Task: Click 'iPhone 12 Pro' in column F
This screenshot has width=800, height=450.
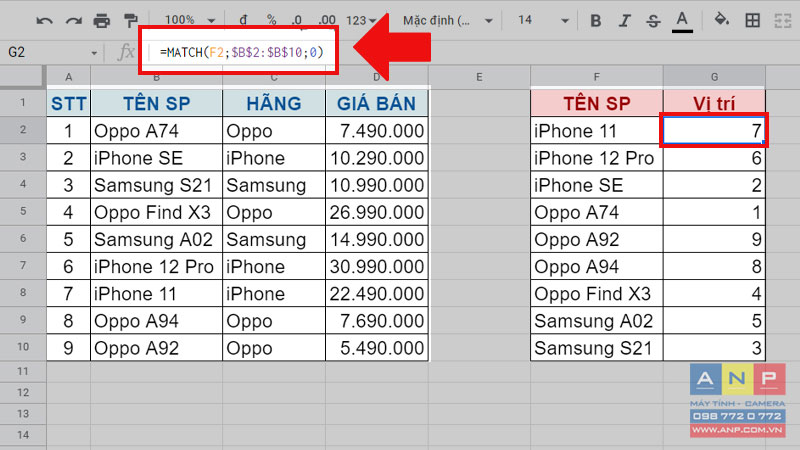Action: click(597, 158)
